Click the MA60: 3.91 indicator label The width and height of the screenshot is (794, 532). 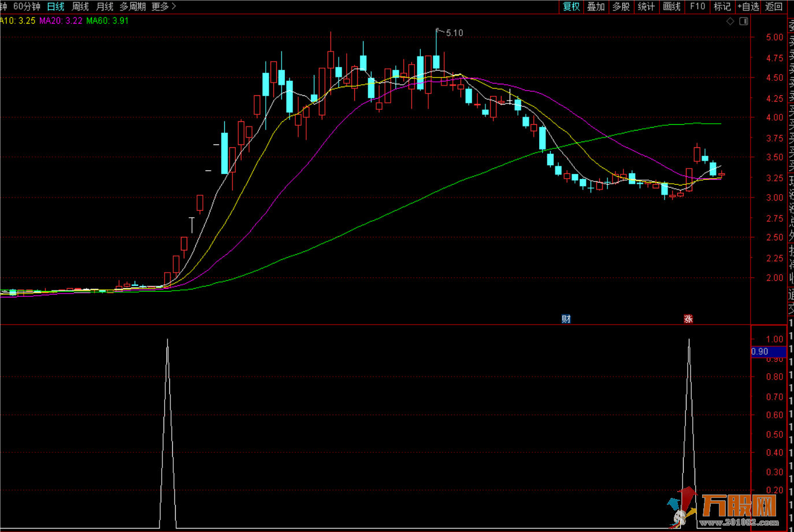[107, 21]
